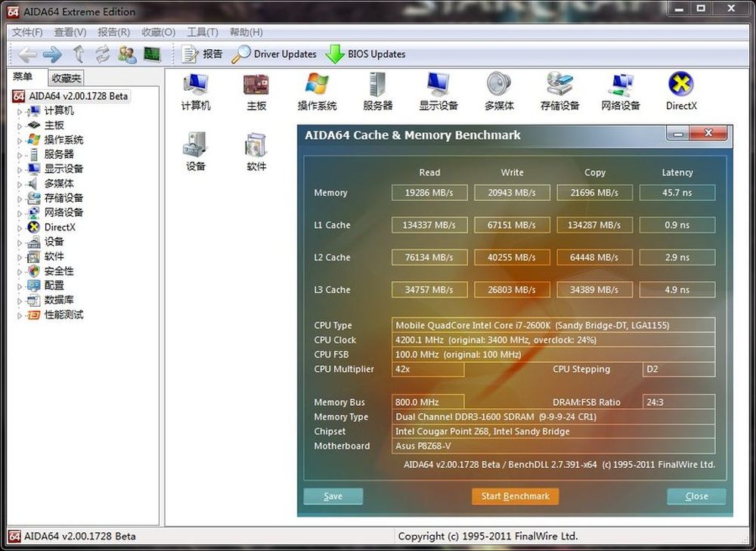Viewport: 756px width, 551px height.
Task: Expand the DirectX tree node
Action: tap(20, 228)
